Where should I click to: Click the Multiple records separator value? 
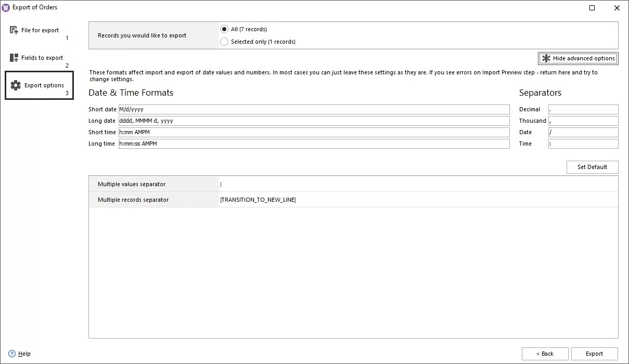[x=259, y=199]
